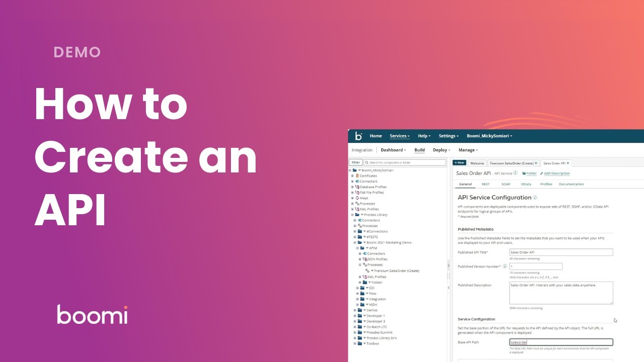
Task: Click the info icon beside Published Version Number
Action: pos(505,266)
